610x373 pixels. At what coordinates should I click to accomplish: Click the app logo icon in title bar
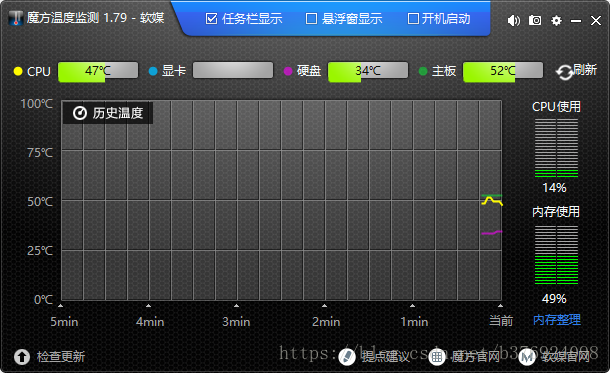click(x=16, y=18)
